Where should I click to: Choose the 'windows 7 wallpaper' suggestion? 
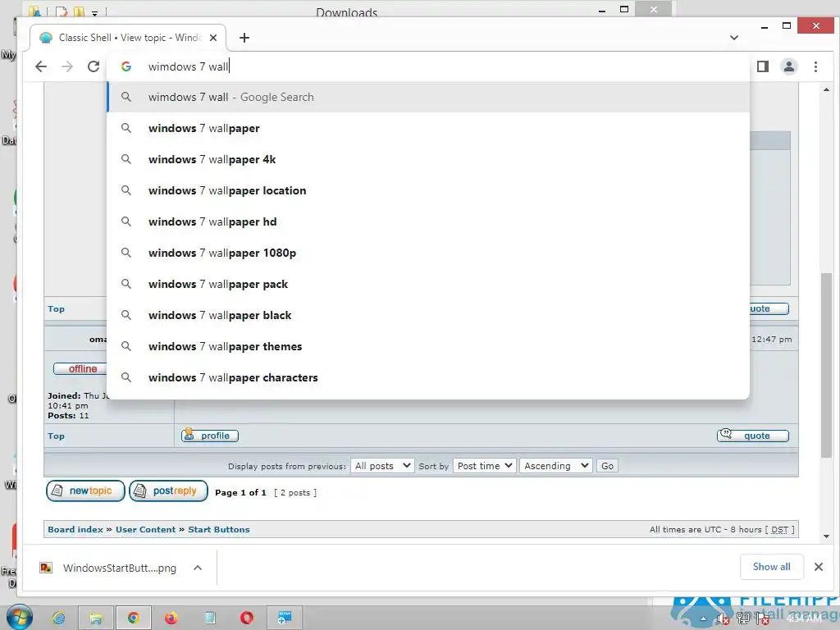coord(428,128)
